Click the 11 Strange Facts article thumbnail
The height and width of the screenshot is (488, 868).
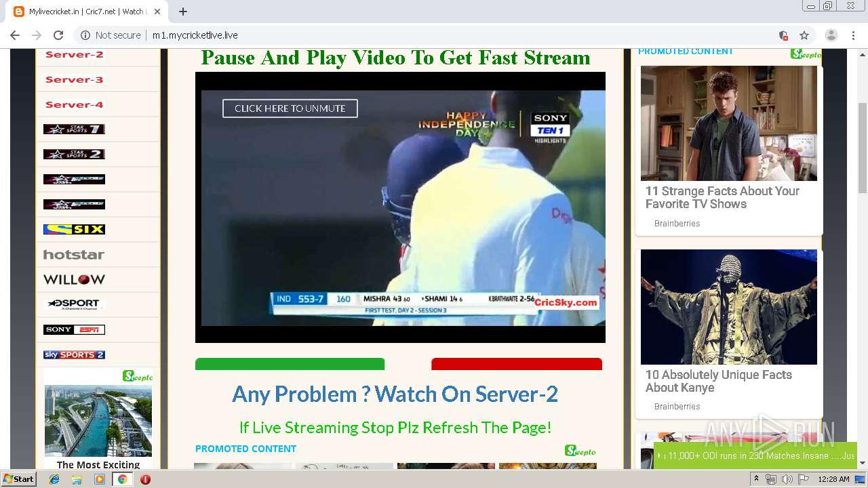pyautogui.click(x=728, y=123)
